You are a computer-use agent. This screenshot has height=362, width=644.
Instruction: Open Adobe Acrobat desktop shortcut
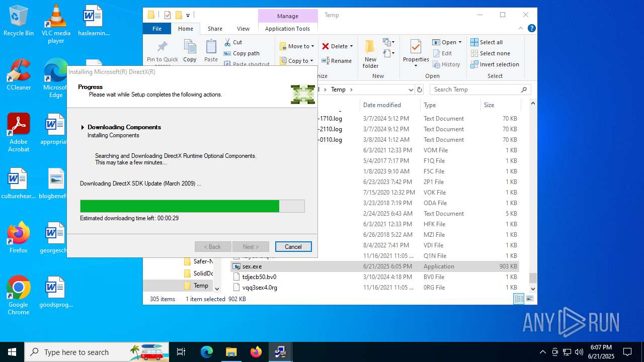(x=19, y=133)
